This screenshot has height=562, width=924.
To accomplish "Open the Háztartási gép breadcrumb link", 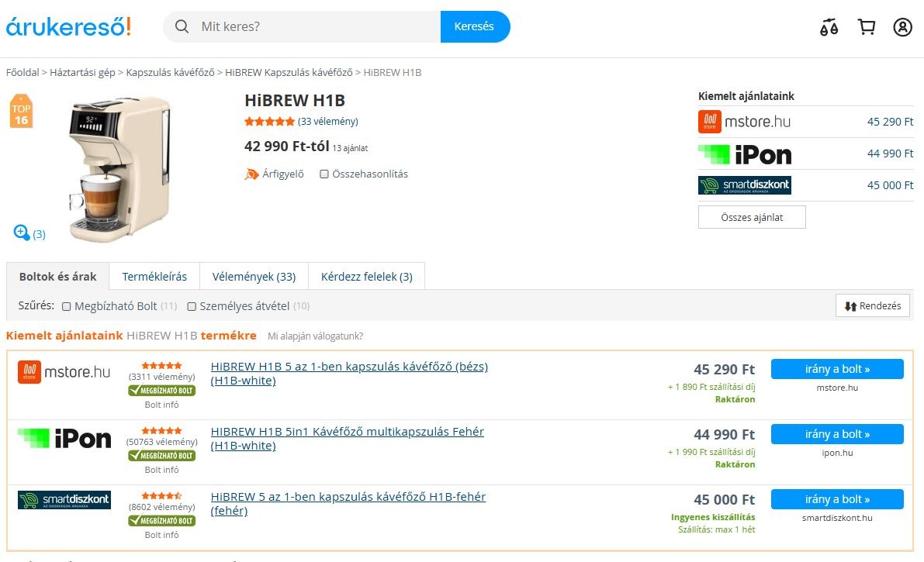I will click(x=82, y=72).
